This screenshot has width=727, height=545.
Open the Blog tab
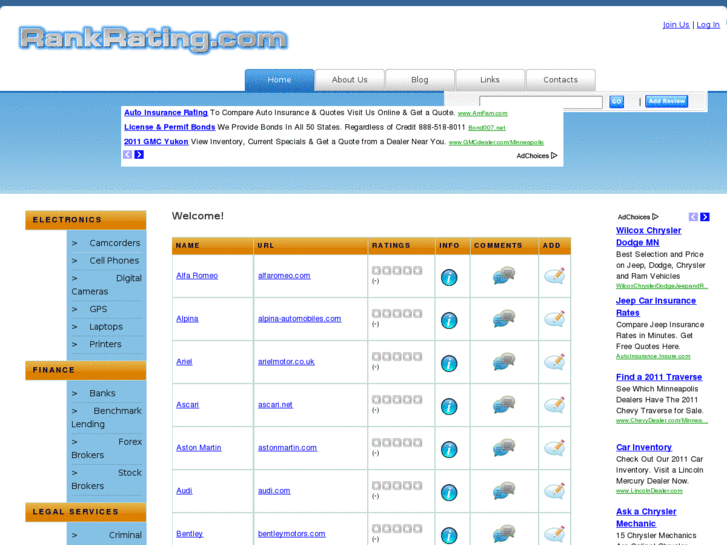tap(420, 80)
